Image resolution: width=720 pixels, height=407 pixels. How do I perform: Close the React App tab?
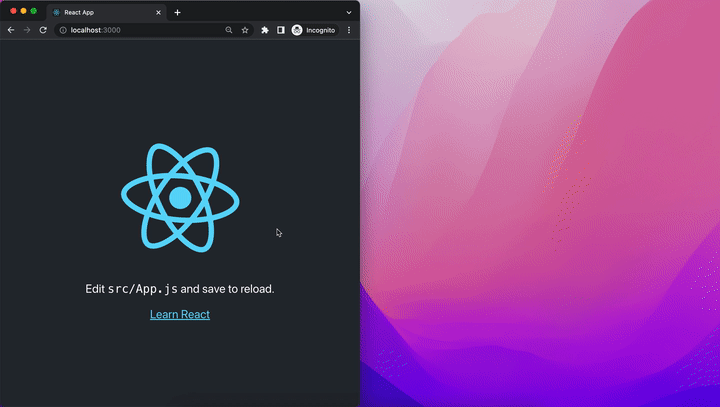point(158,12)
